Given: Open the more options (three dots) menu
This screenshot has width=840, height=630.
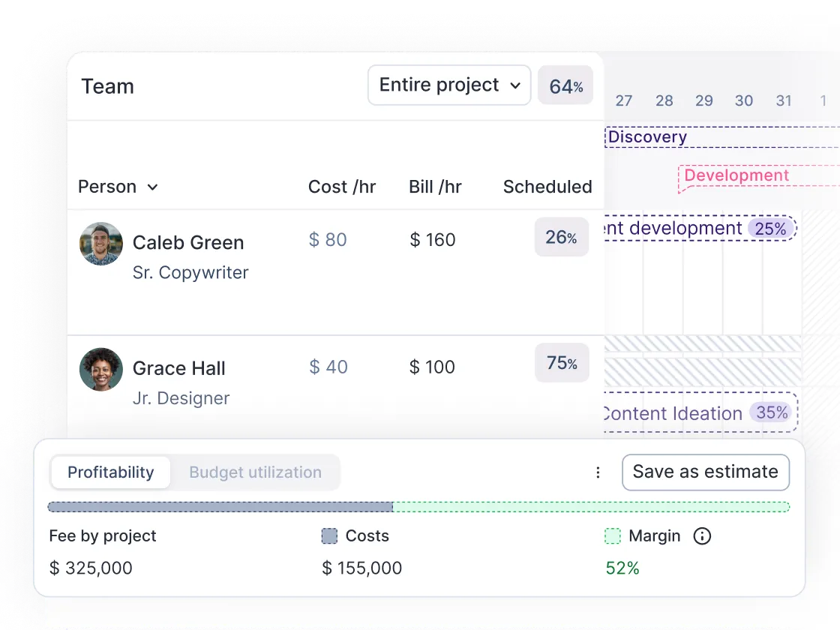Looking at the screenshot, I should coord(598,472).
